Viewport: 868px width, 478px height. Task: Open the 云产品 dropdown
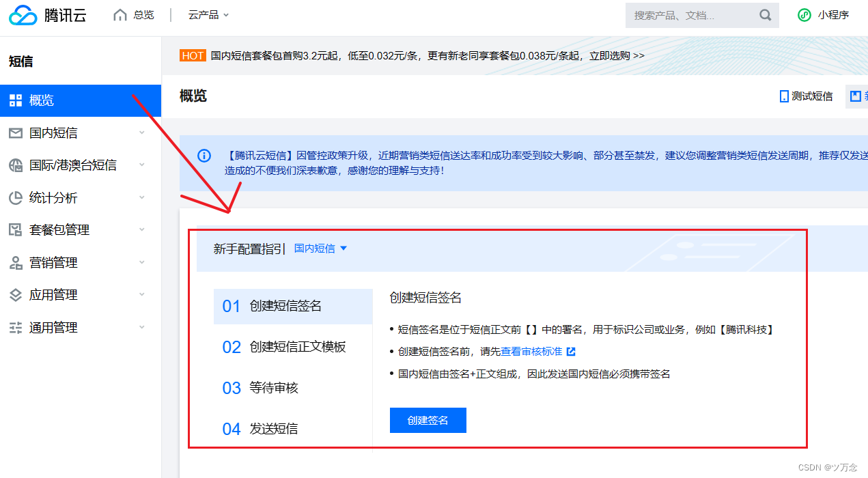(209, 15)
